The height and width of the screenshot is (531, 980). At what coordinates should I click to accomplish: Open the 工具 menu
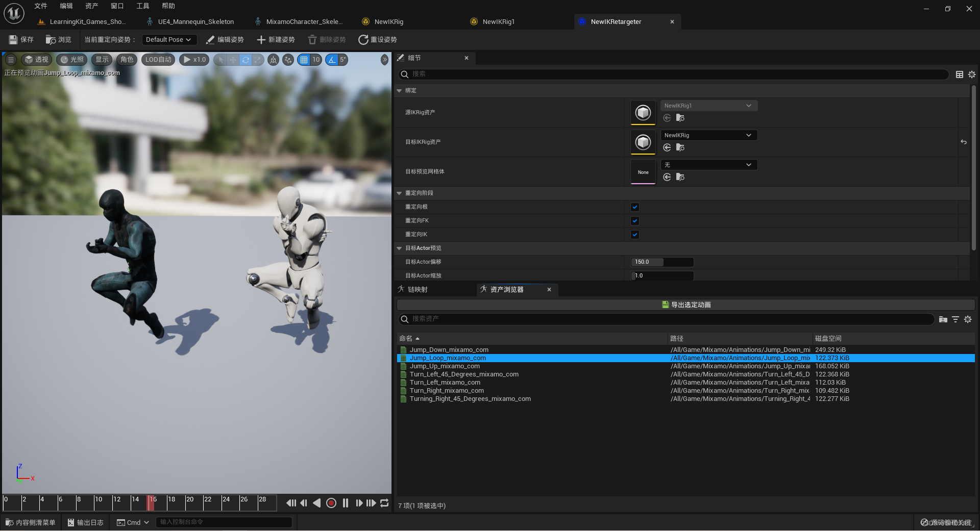pyautogui.click(x=143, y=6)
